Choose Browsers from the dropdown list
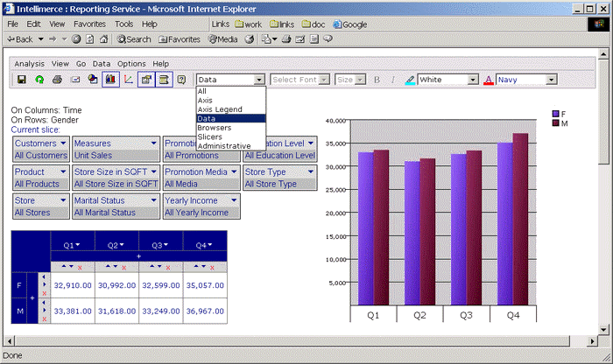 (231, 128)
